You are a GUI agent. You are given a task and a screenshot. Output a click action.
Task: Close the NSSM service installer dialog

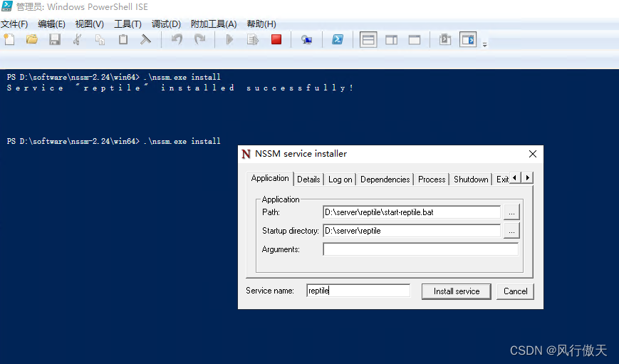[x=533, y=154]
